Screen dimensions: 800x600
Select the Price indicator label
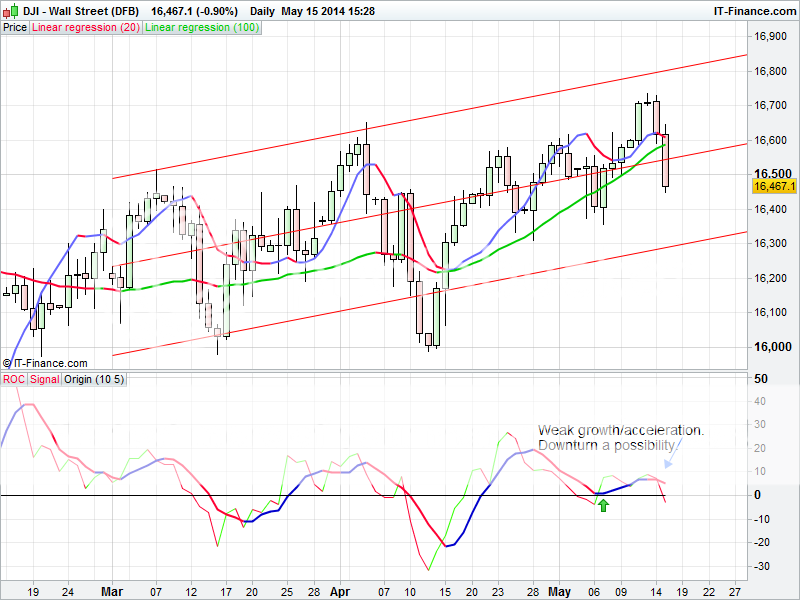tap(15, 28)
